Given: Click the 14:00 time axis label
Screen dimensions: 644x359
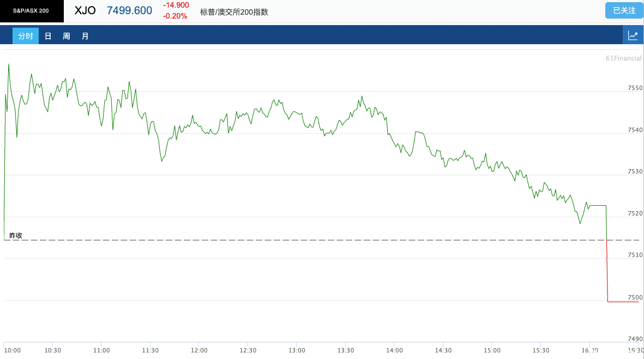Looking at the screenshot, I should tap(394, 350).
